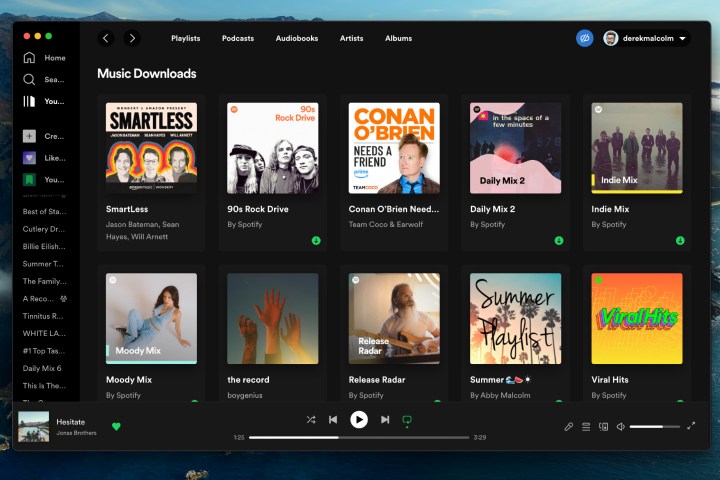The width and height of the screenshot is (720, 480).
Task: Switch to the Albums tab
Action: [398, 38]
